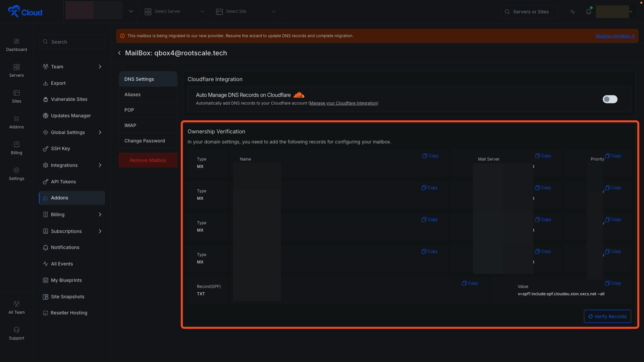Copy the SPF record Value
This screenshot has width=644, height=362.
(613, 283)
